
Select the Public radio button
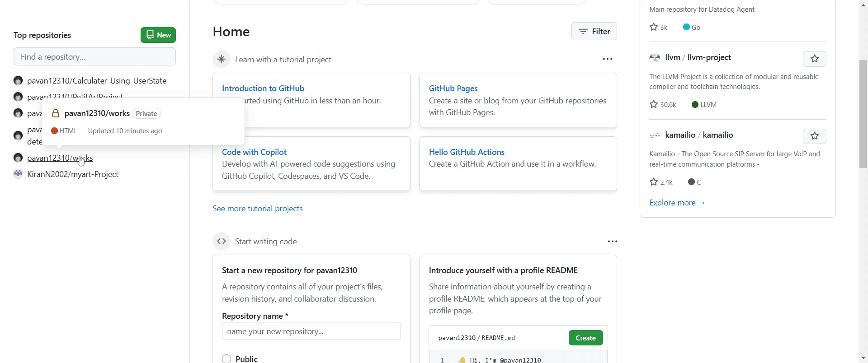226,359
